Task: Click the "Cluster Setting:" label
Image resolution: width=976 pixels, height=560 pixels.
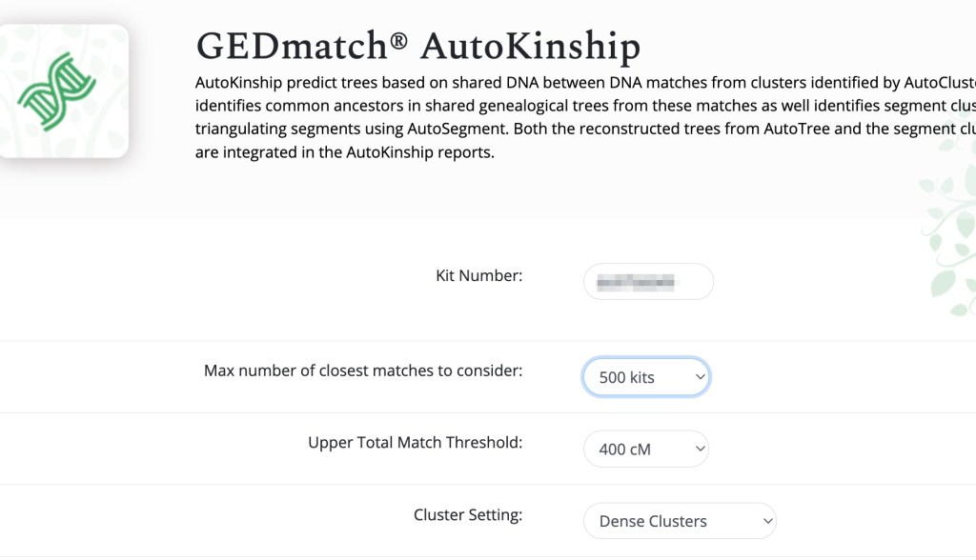Action: click(x=467, y=515)
